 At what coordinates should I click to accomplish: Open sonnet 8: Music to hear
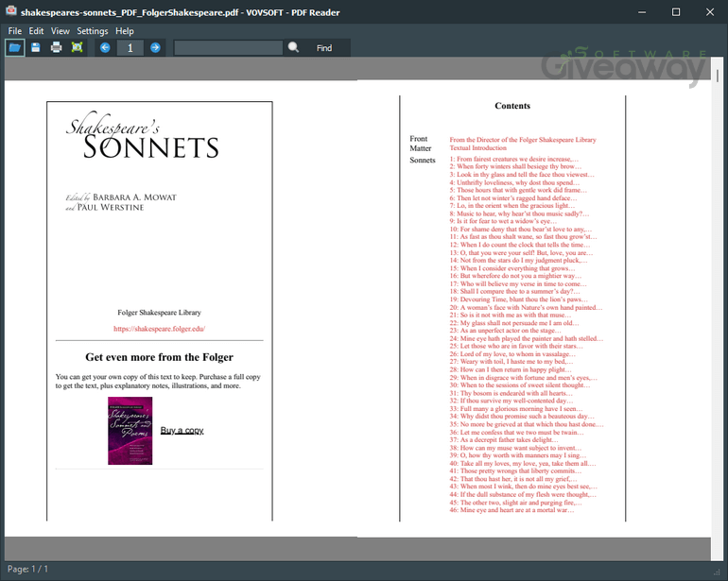coord(520,214)
